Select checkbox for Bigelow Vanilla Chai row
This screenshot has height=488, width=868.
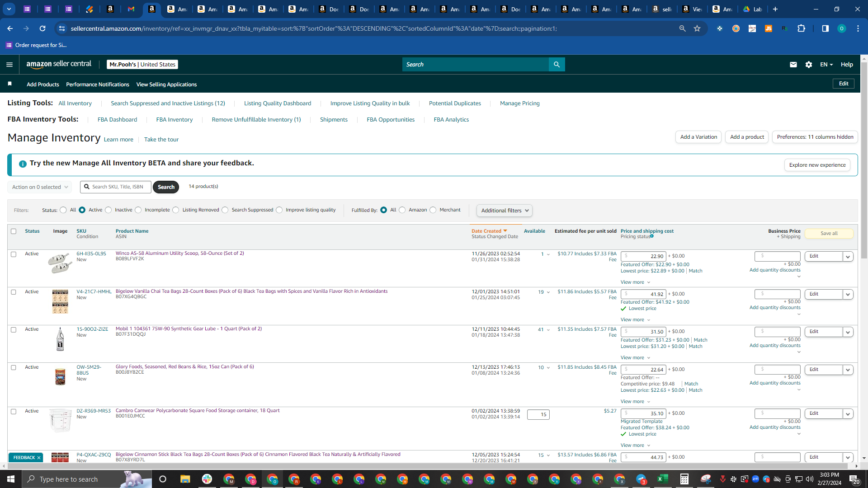[14, 292]
